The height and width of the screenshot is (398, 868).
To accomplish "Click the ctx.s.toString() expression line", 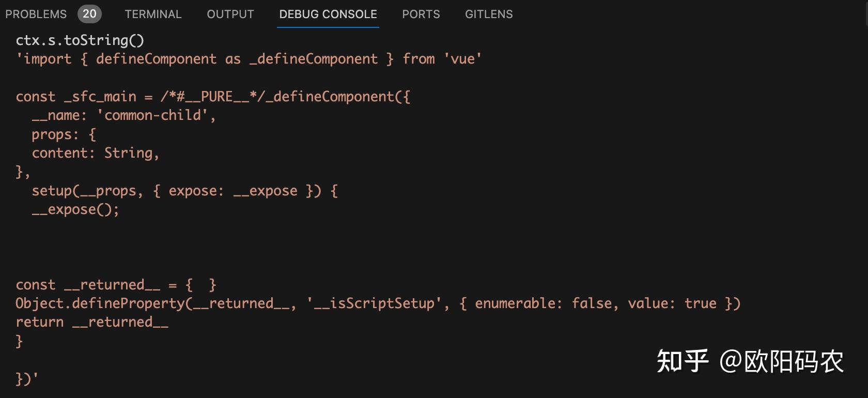I will pyautogui.click(x=80, y=40).
